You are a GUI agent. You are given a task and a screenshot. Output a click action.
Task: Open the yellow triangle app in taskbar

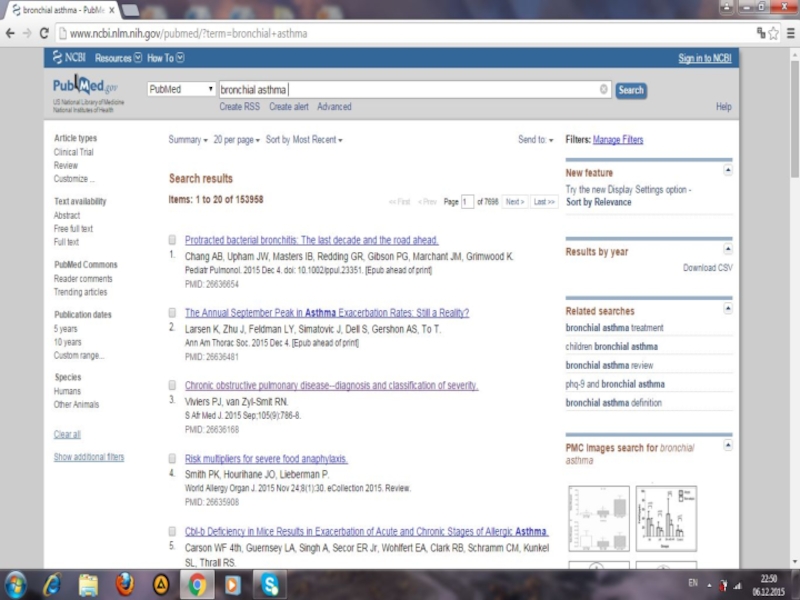pos(161,585)
